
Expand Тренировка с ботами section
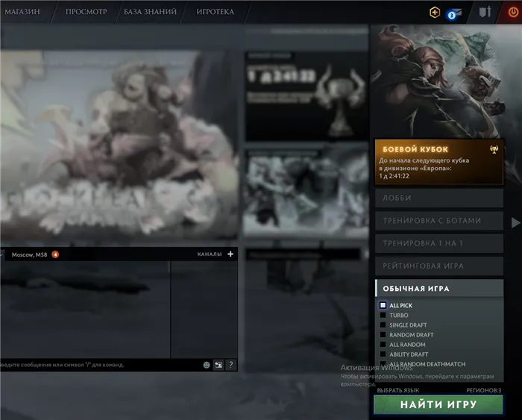[x=439, y=221]
